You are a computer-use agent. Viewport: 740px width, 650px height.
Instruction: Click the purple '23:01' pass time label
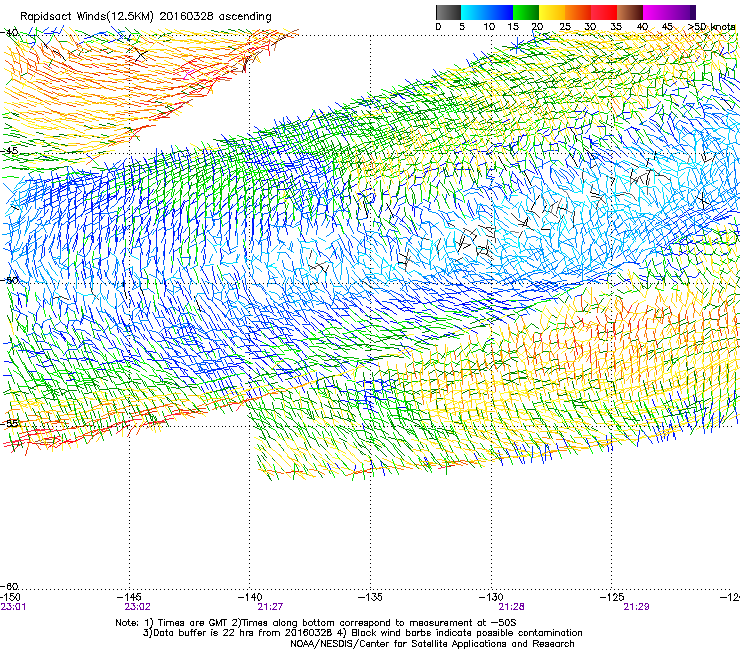point(13,607)
